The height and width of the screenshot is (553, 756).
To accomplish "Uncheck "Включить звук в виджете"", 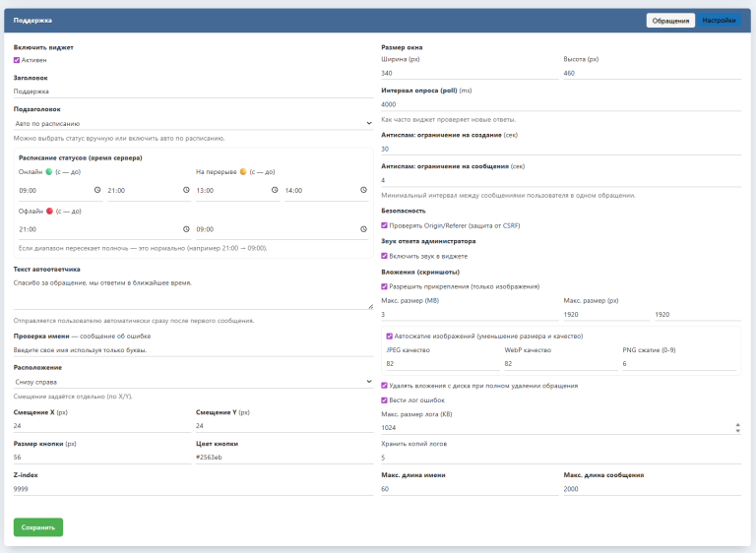I will tap(384, 256).
